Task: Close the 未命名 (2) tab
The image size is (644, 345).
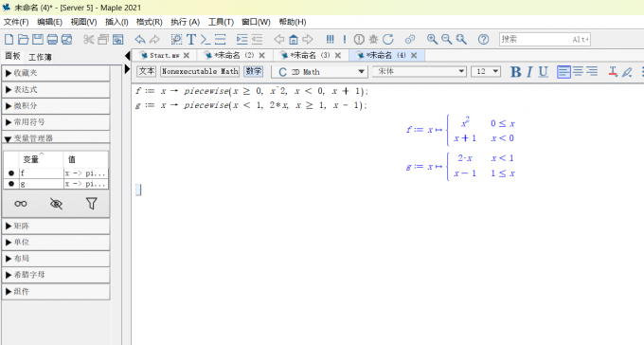Action: [262, 55]
